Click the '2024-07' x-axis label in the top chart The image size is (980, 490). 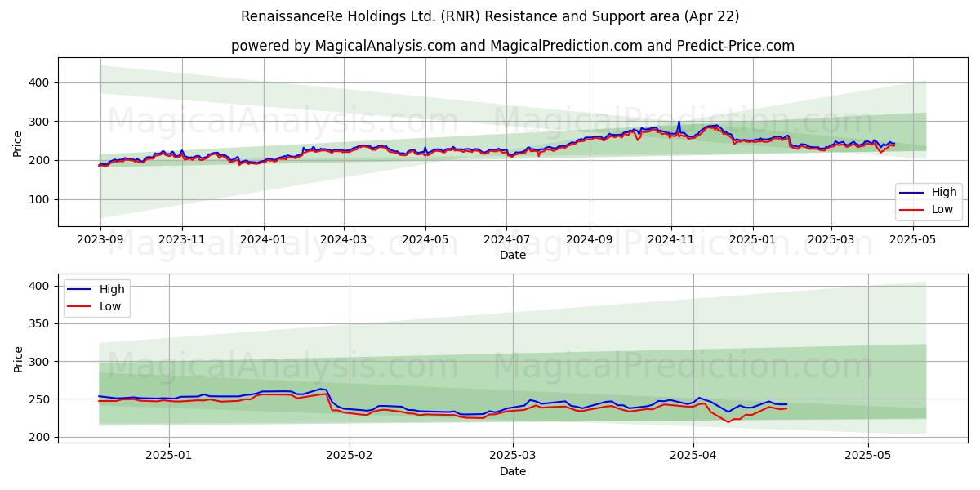pos(506,240)
